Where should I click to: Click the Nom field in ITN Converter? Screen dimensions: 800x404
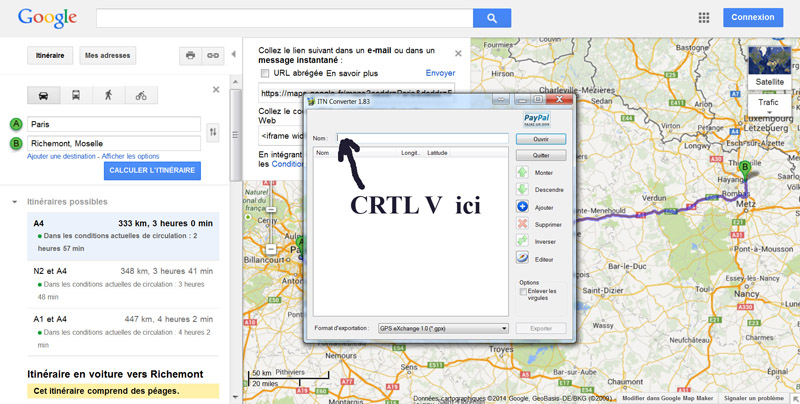click(422, 138)
